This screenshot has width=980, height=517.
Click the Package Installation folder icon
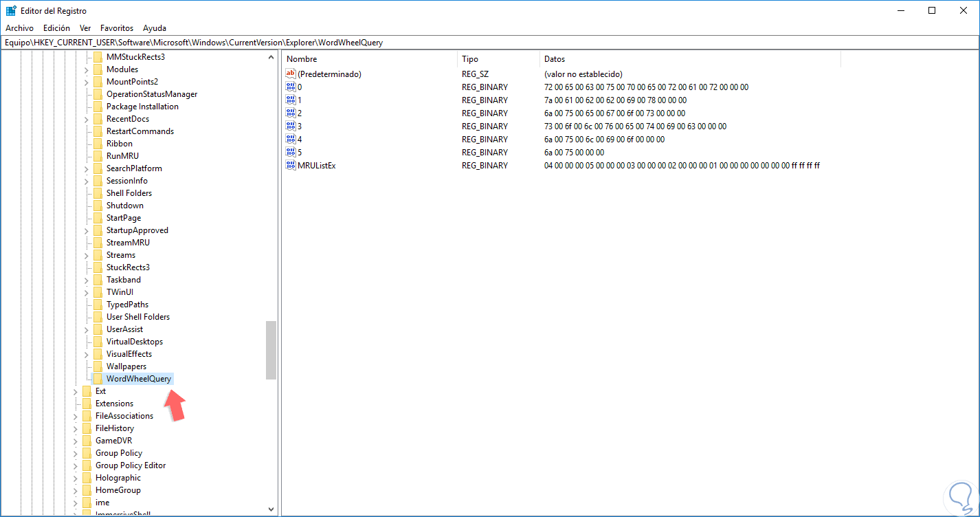pyautogui.click(x=98, y=107)
